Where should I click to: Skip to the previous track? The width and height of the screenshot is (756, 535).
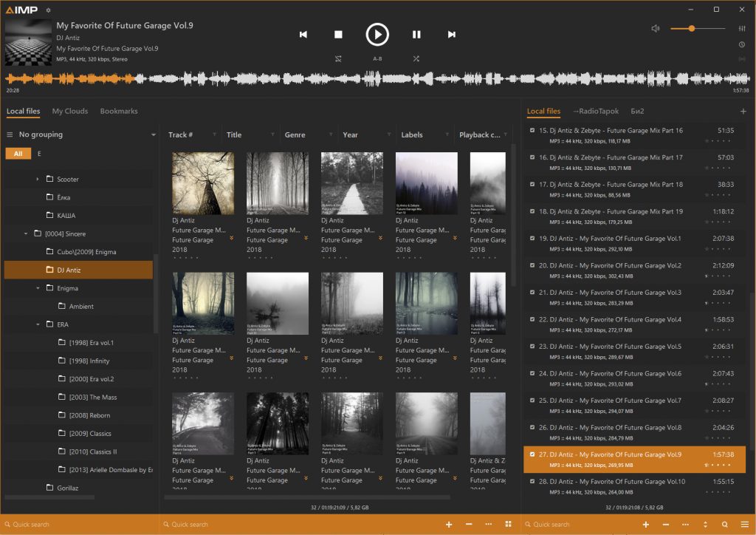pyautogui.click(x=303, y=34)
